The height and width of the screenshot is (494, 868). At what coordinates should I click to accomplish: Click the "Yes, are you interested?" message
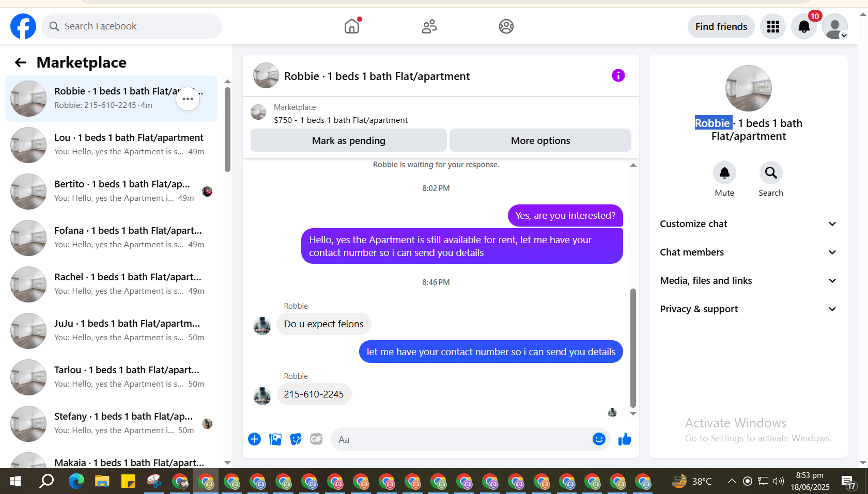pyautogui.click(x=565, y=216)
